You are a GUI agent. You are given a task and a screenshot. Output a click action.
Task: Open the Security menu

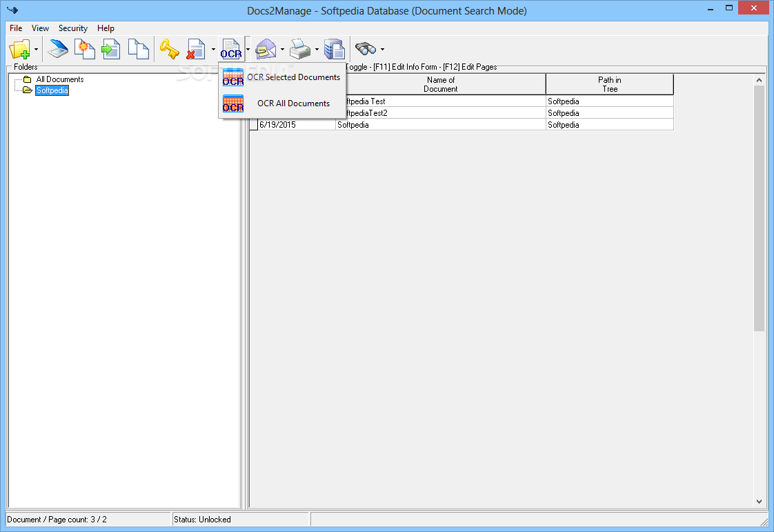coord(73,28)
